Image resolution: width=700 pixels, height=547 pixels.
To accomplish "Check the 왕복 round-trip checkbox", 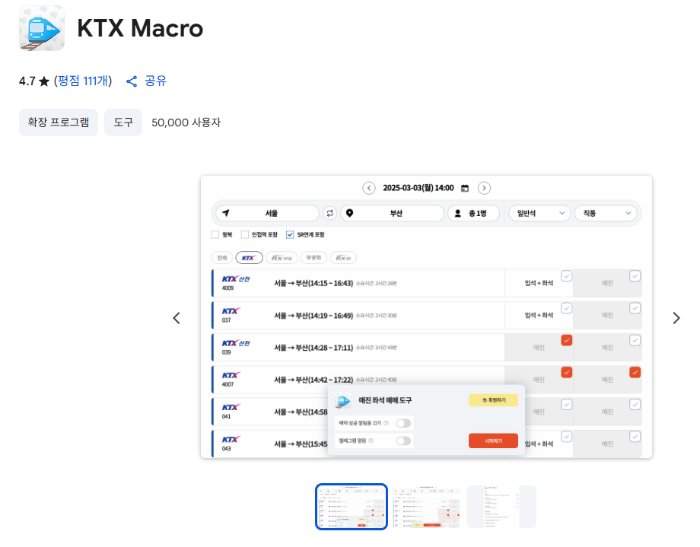I will (x=215, y=234).
